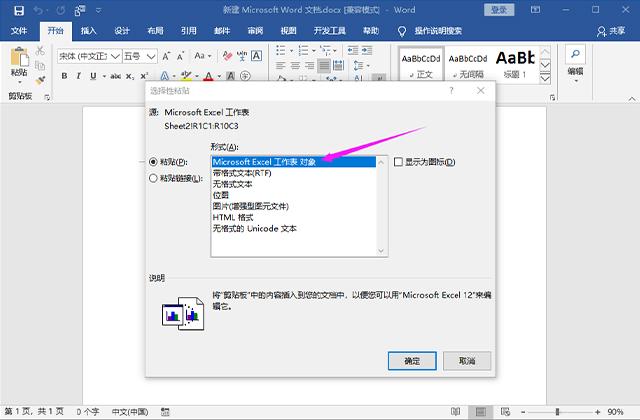The height and width of the screenshot is (420, 640).
Task: Click the help question mark in dialog
Action: 451,91
